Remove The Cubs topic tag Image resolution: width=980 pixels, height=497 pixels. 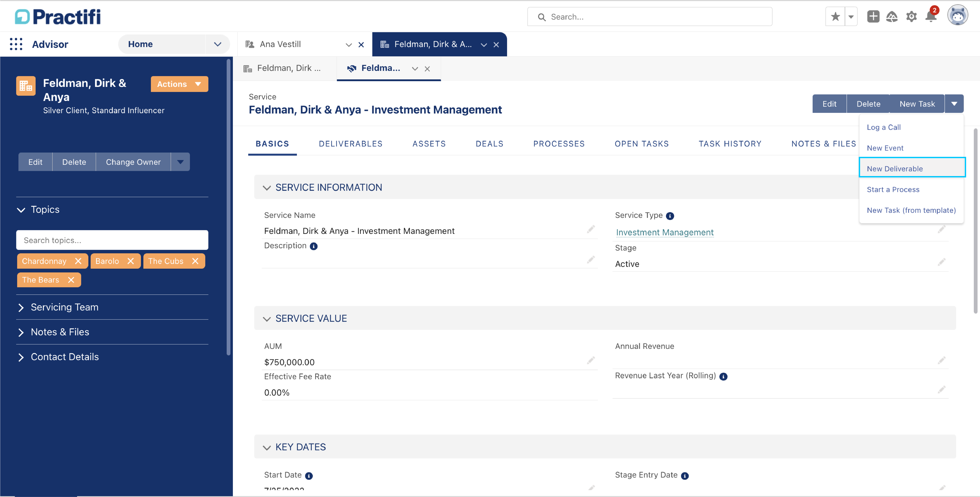tap(195, 261)
